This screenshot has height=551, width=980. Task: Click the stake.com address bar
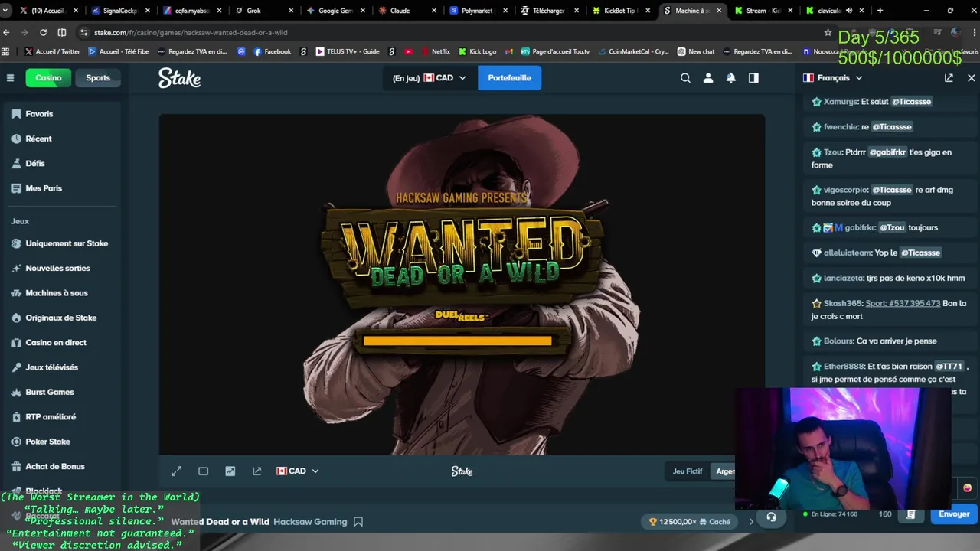452,32
